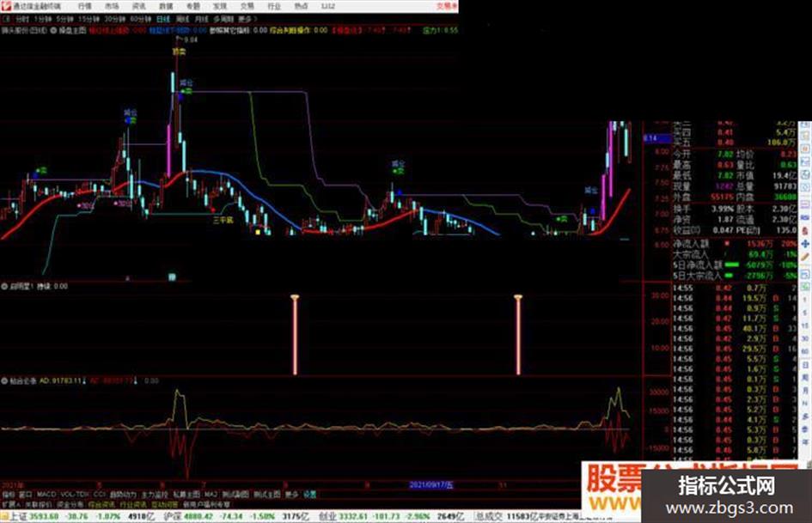Click the highlighted date 2021/09/17 on axis
The image size is (812, 523).
430,485
